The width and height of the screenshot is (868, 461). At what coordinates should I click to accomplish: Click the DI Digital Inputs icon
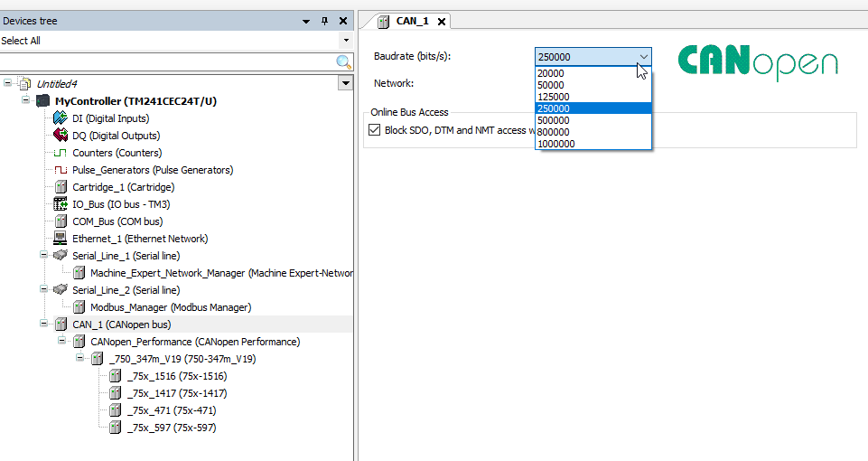point(61,118)
